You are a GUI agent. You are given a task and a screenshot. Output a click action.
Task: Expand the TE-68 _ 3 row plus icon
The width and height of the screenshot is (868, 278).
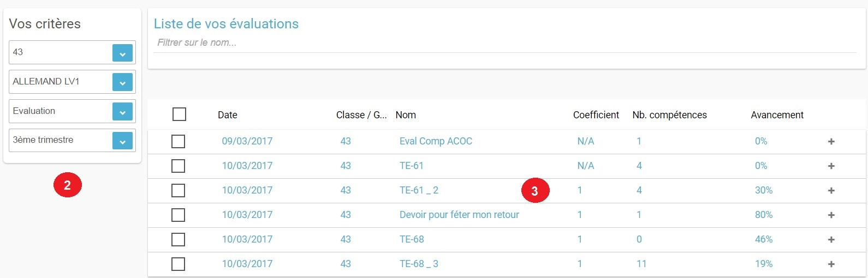coord(831,264)
